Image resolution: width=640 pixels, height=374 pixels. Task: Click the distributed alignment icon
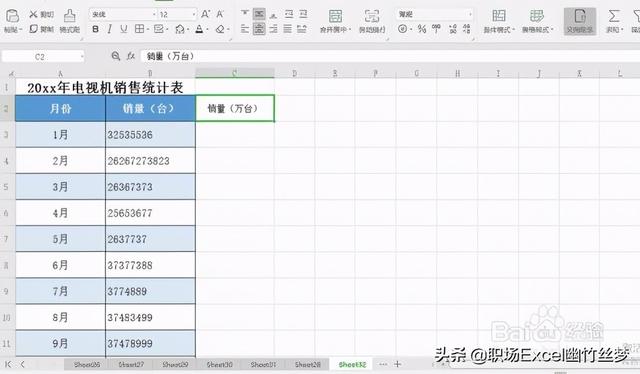tap(302, 29)
